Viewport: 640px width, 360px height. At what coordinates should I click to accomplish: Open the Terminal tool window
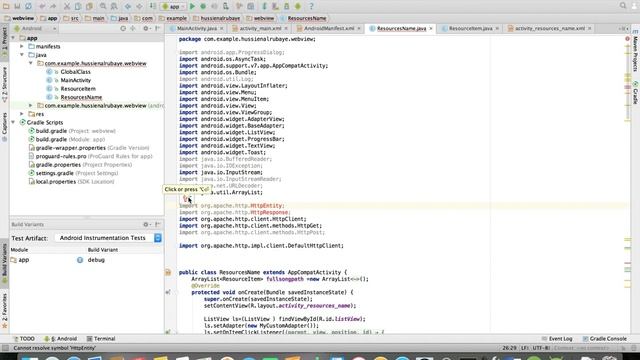click(101, 339)
